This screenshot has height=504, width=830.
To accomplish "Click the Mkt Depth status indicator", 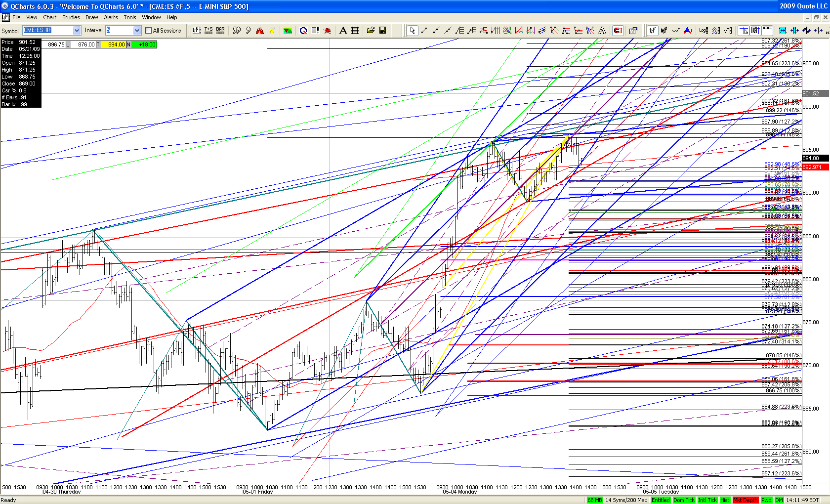I will 746,500.
